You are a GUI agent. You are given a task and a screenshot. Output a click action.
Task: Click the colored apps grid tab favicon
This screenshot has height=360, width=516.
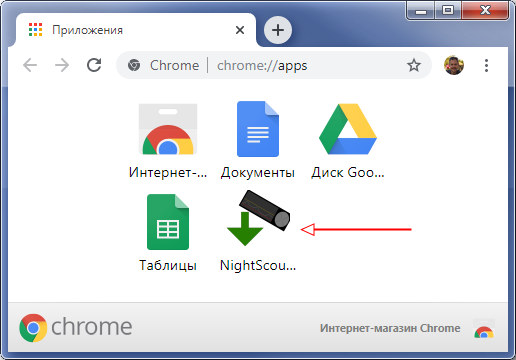click(x=35, y=30)
